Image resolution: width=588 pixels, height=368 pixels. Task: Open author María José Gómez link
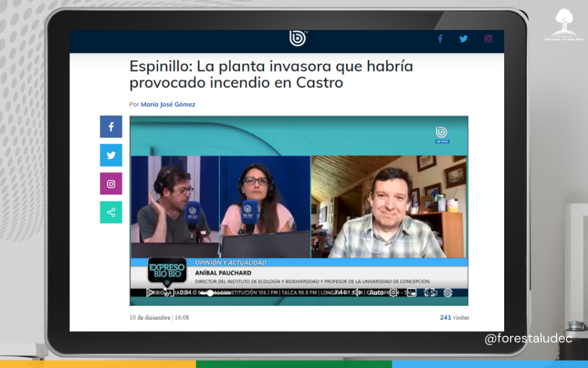(x=168, y=105)
